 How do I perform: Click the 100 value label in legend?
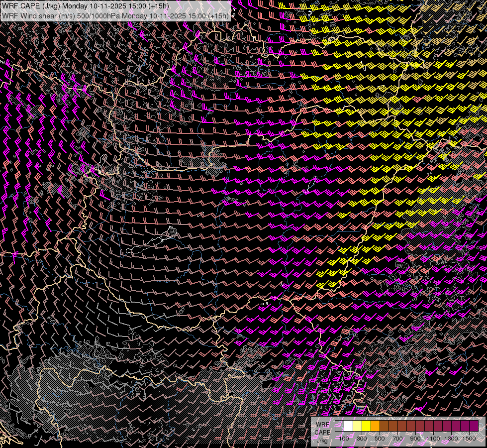(344, 439)
